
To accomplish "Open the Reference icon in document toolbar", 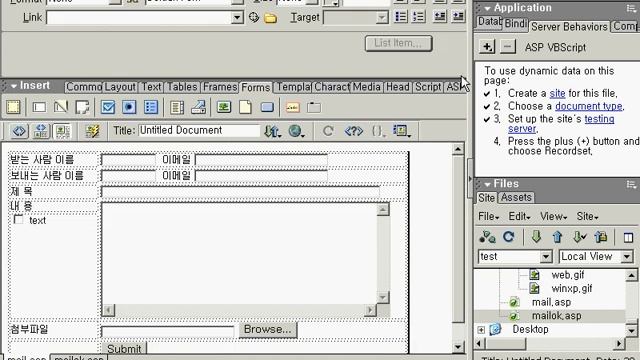I will coord(353,131).
